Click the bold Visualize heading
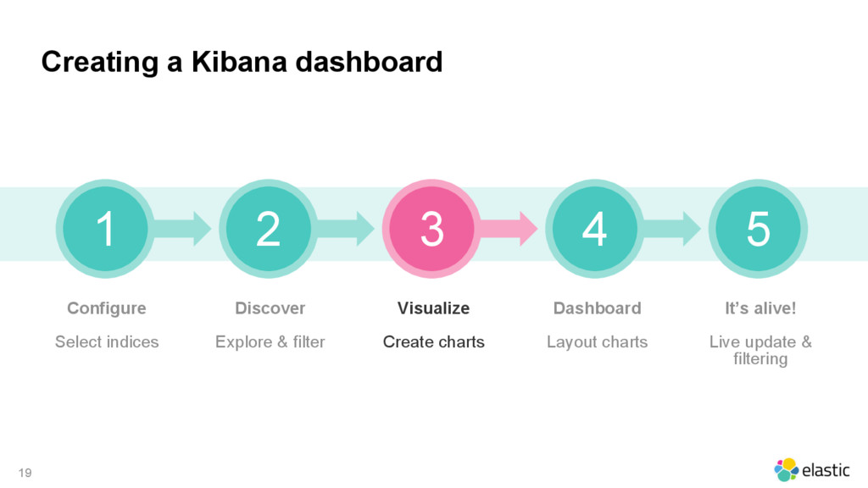The width and height of the screenshot is (868, 488). coord(433,308)
